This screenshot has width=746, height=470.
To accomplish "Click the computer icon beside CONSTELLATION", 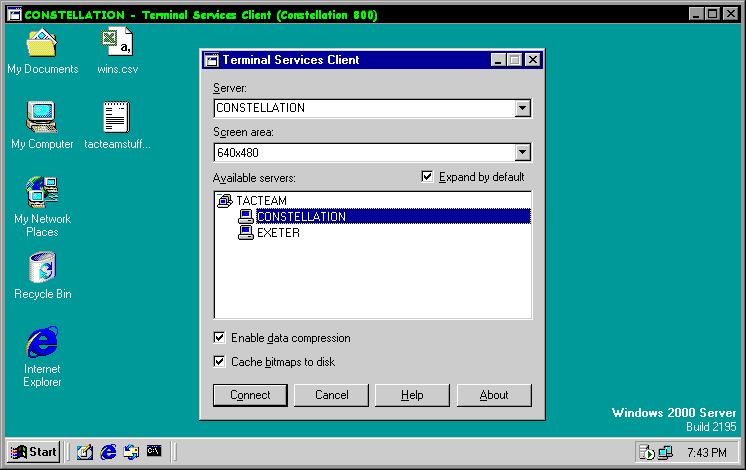I will click(245, 216).
